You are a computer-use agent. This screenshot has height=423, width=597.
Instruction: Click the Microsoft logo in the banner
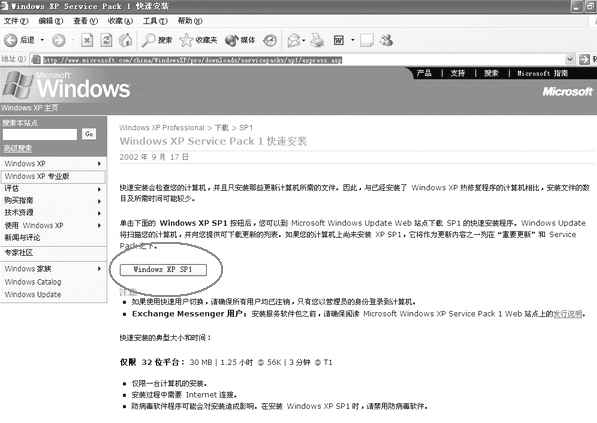coord(567,91)
